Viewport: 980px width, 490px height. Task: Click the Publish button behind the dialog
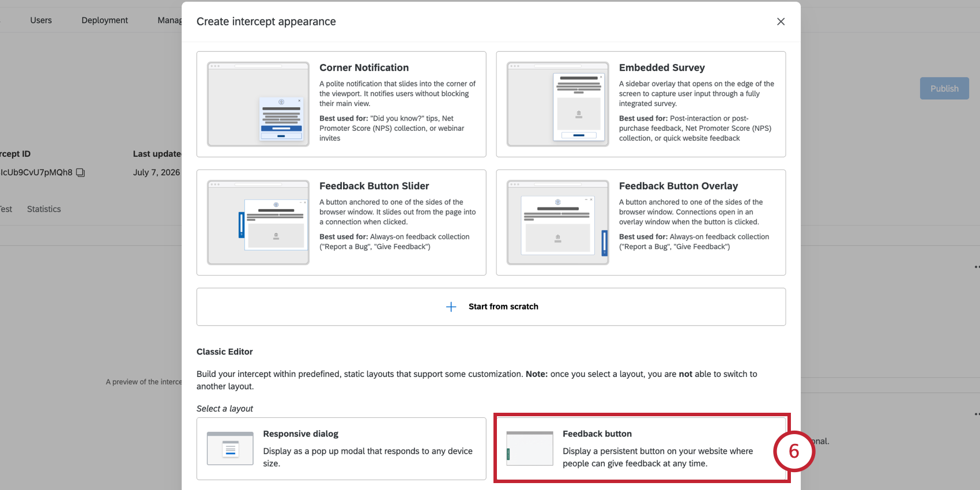(x=944, y=88)
